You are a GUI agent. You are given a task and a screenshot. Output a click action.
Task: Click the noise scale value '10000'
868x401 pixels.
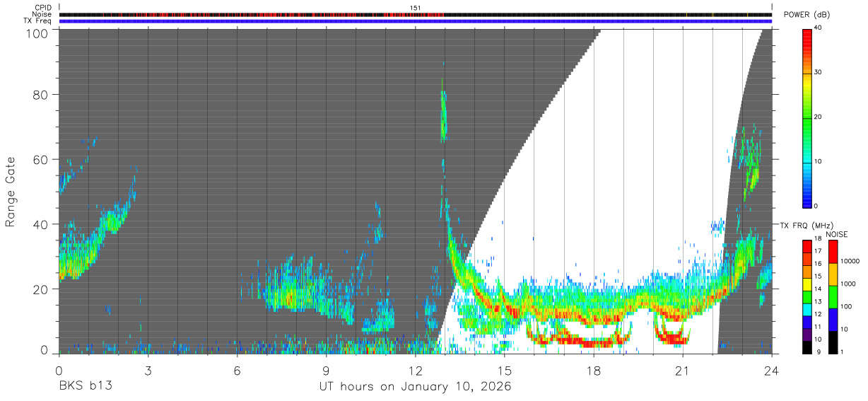pos(849,261)
